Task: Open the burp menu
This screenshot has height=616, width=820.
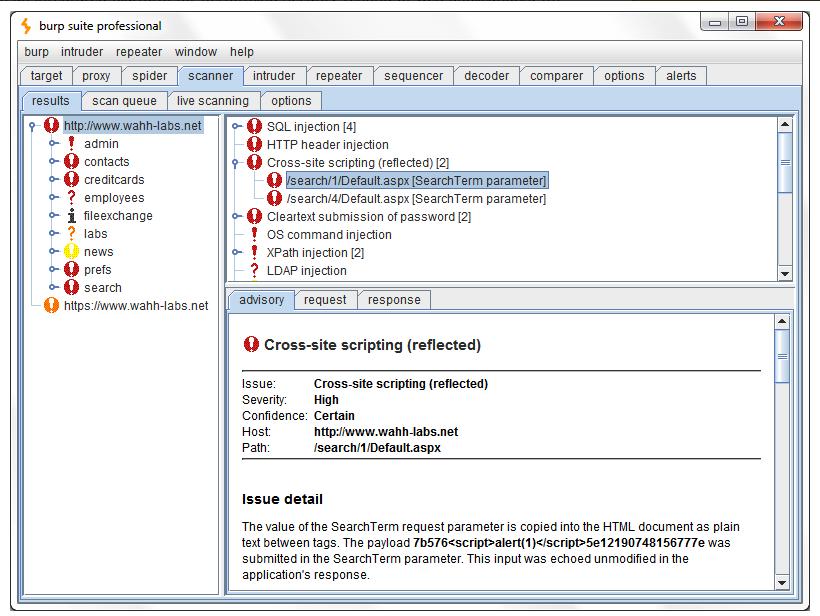Action: 36,52
